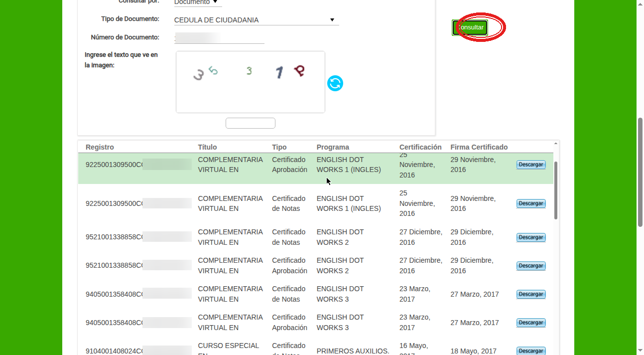Click the Tipo de Documento label
This screenshot has height=355, width=644.
(130, 19)
